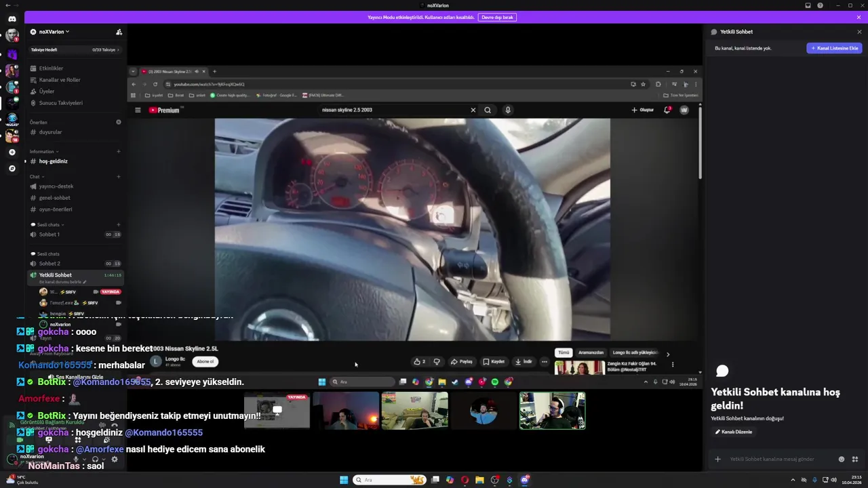
Task: Click the Abone ol subscribe button
Action: 205,361
